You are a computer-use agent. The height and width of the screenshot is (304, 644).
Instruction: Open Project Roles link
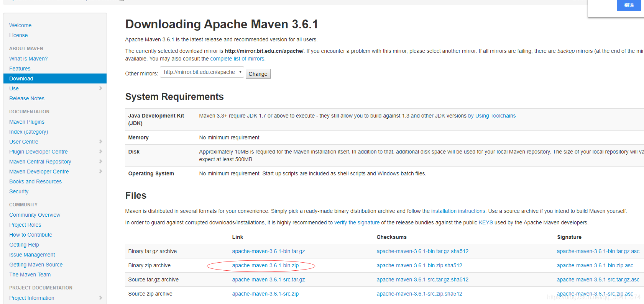25,225
